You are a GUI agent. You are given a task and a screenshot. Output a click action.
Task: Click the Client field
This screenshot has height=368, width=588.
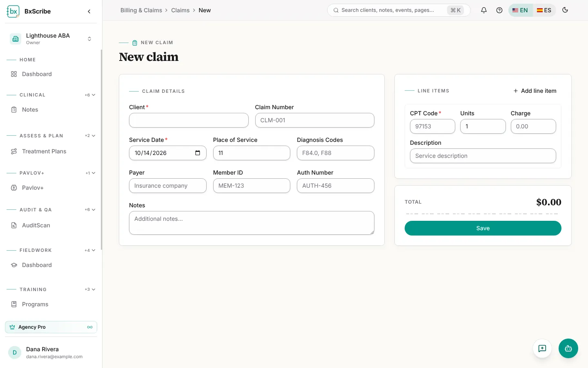pyautogui.click(x=189, y=120)
